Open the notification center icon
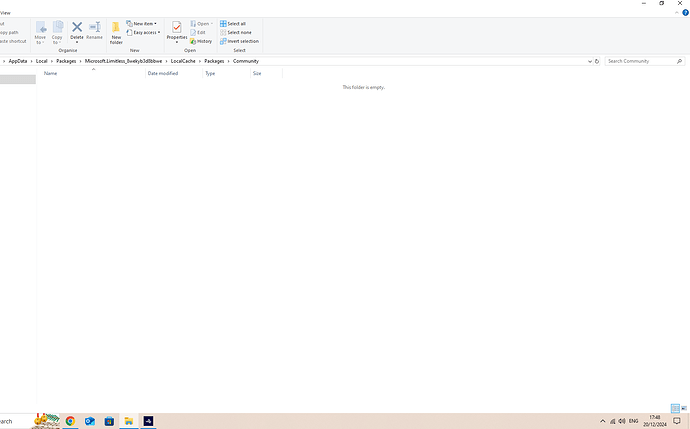This screenshot has width=690, height=429. (677, 421)
